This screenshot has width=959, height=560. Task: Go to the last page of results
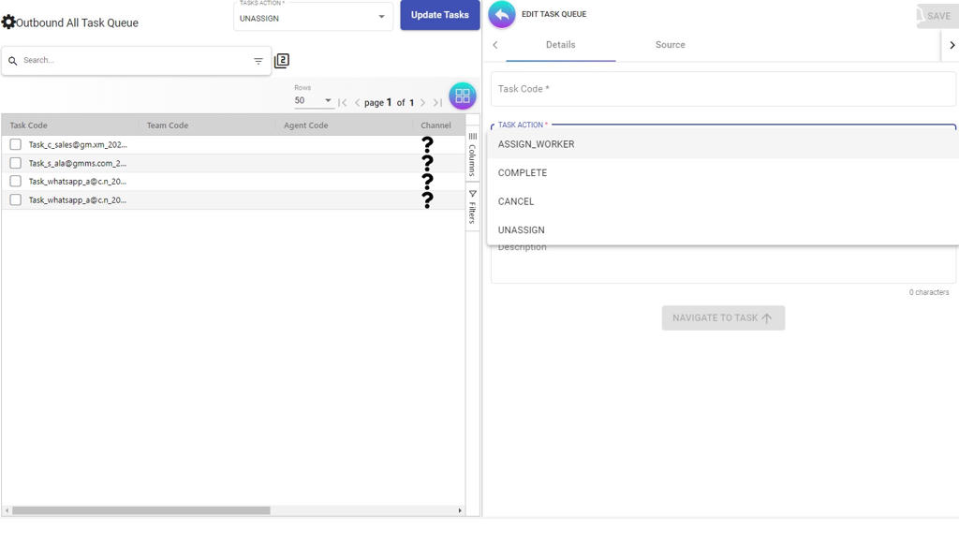pyautogui.click(x=437, y=103)
